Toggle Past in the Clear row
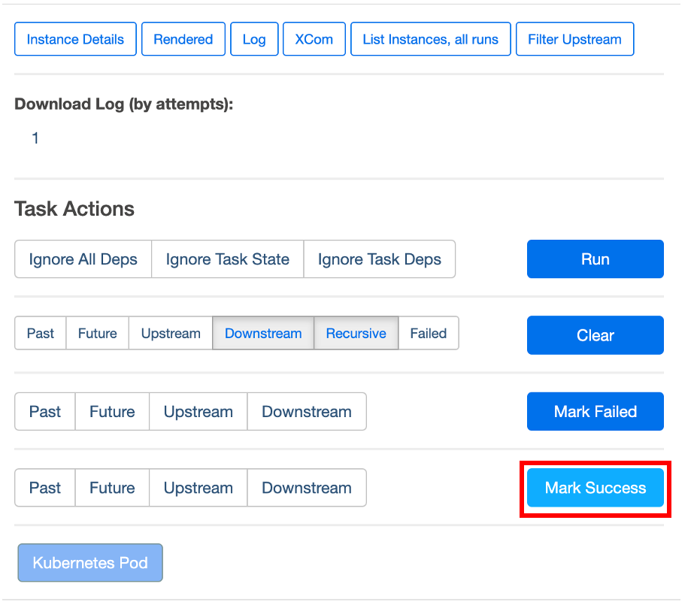700x608 pixels. (x=41, y=333)
